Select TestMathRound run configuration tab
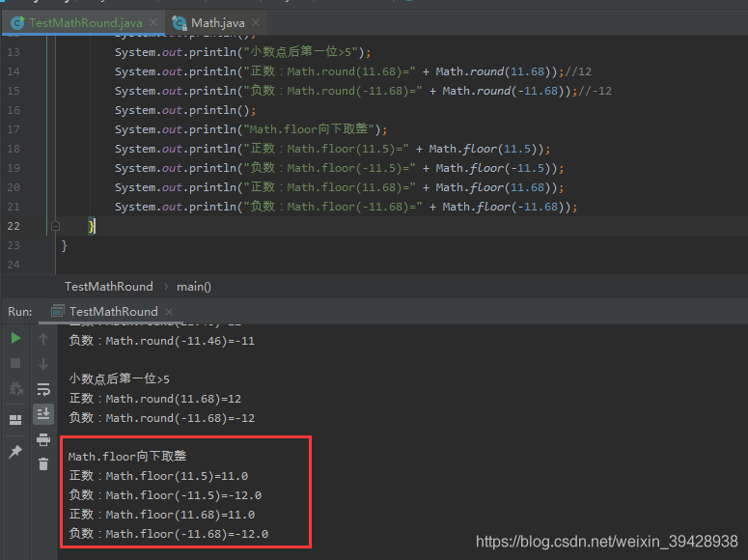 (113, 312)
